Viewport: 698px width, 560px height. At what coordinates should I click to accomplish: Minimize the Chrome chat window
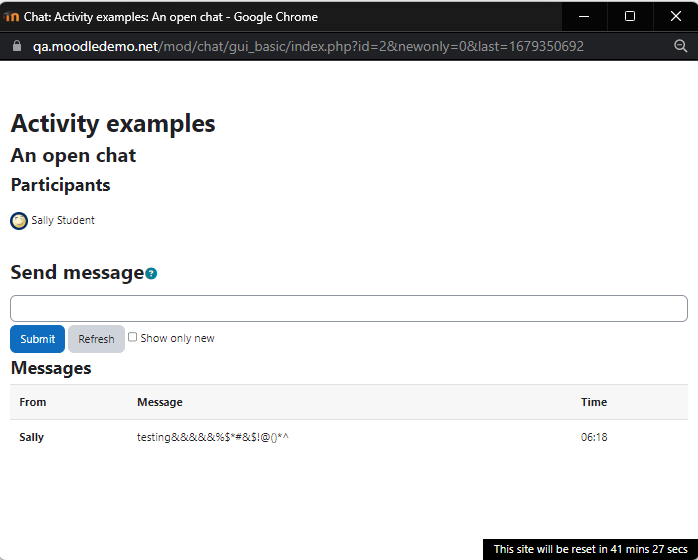[584, 16]
